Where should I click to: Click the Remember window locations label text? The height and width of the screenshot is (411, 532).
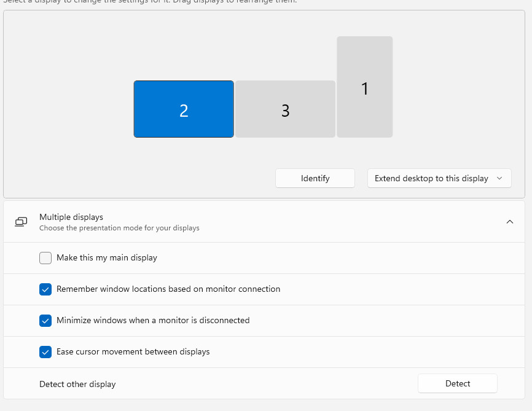[x=168, y=289]
